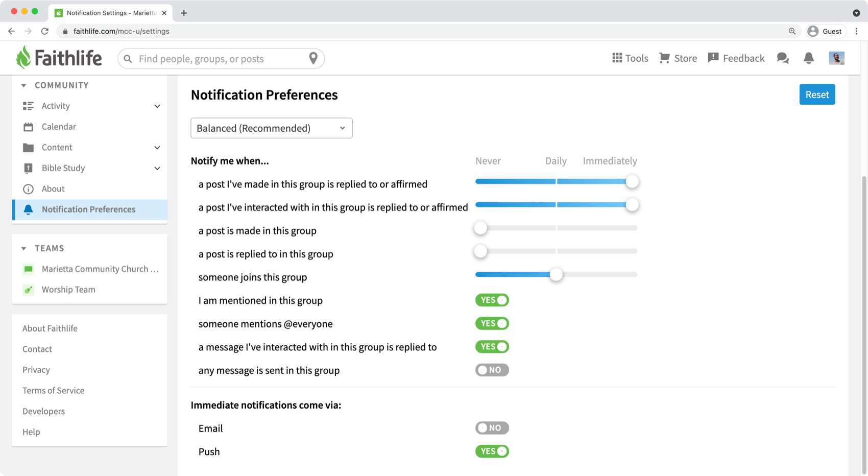
Task: Collapse the TEAMS section
Action: click(23, 248)
